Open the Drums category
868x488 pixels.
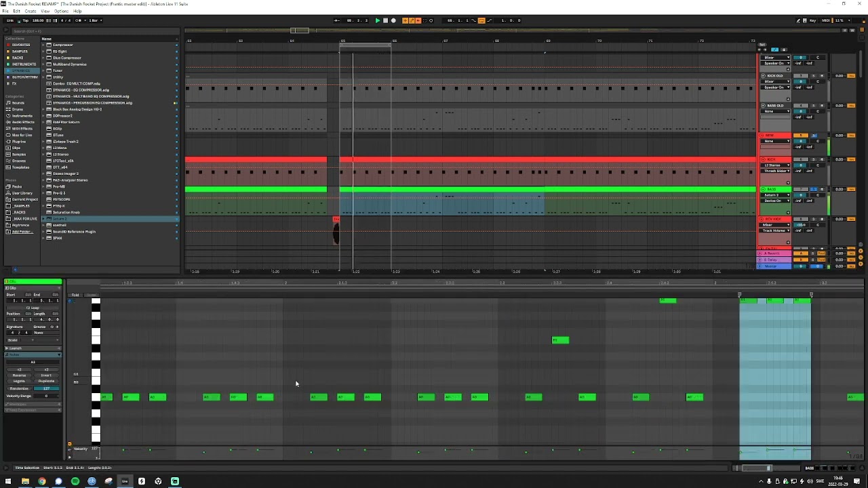tap(17, 109)
